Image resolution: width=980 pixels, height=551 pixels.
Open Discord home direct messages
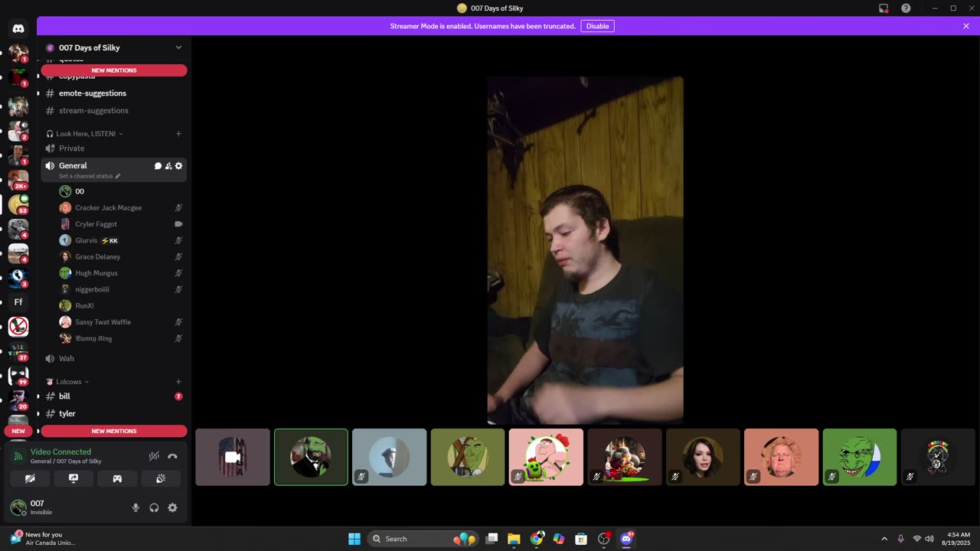[x=18, y=28]
